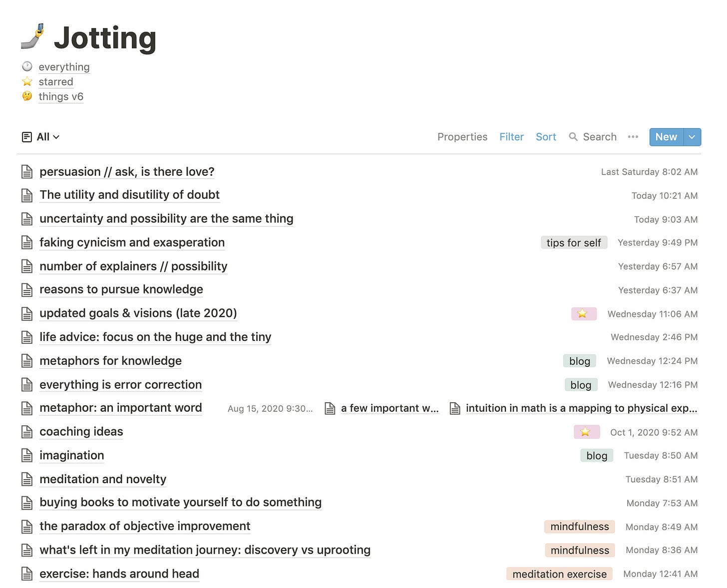727x588 pixels.
Task: Open the Properties menu
Action: pyautogui.click(x=462, y=137)
